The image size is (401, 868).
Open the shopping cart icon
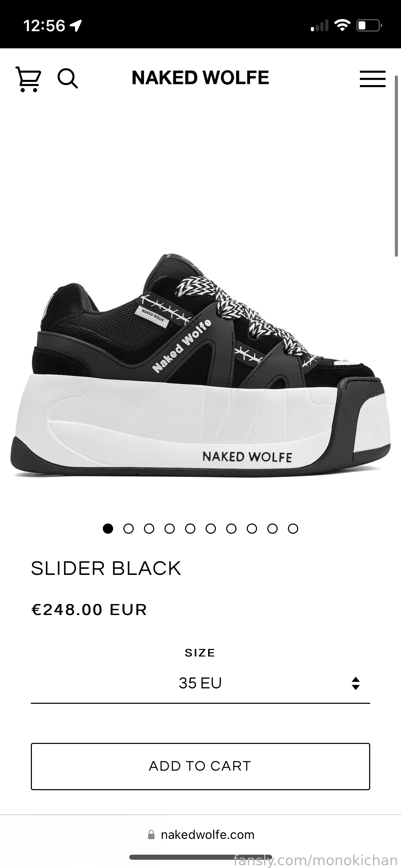pyautogui.click(x=28, y=79)
